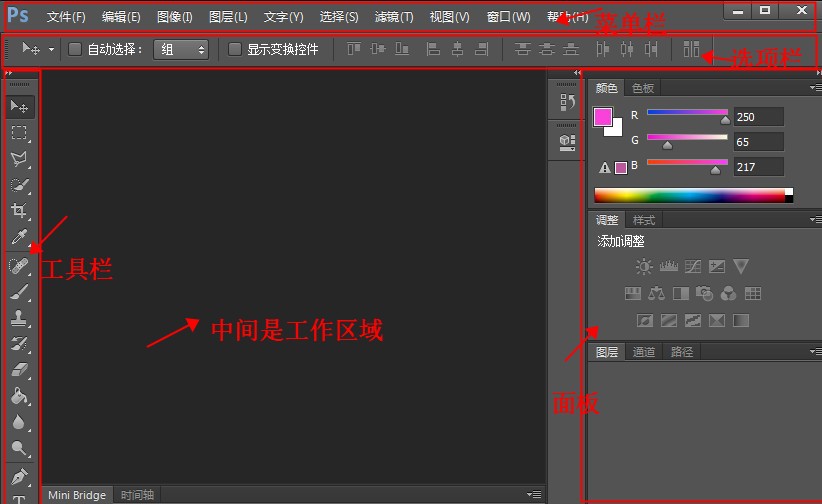The image size is (822, 504).
Task: Open the 滤镜(T) menu
Action: pyautogui.click(x=394, y=17)
